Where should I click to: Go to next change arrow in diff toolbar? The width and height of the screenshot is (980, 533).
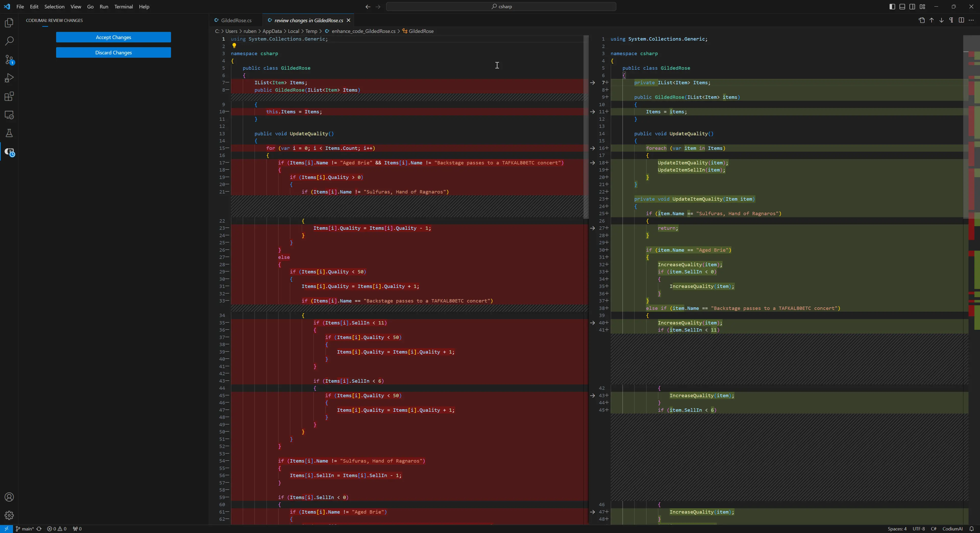point(941,20)
